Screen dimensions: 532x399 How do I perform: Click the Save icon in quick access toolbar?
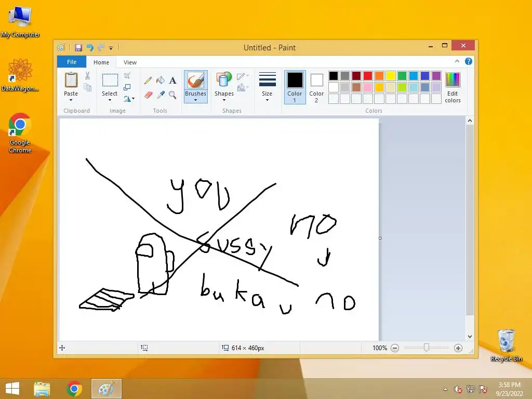(x=78, y=47)
